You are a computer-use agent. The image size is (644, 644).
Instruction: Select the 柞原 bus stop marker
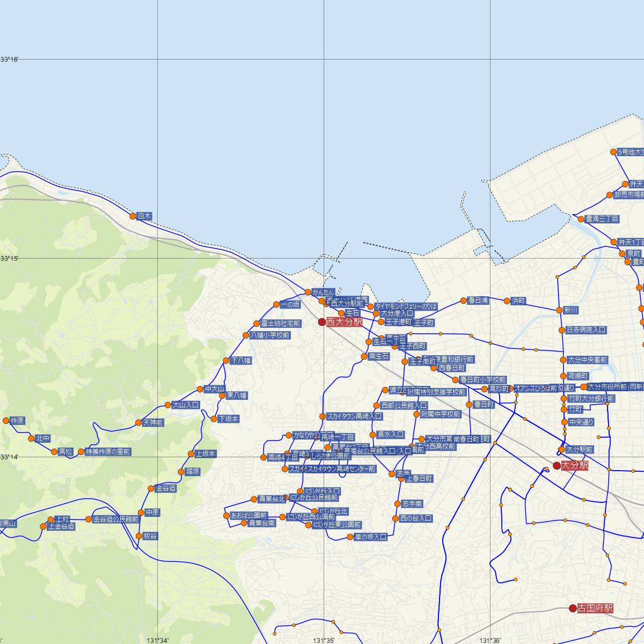[x=6, y=421]
